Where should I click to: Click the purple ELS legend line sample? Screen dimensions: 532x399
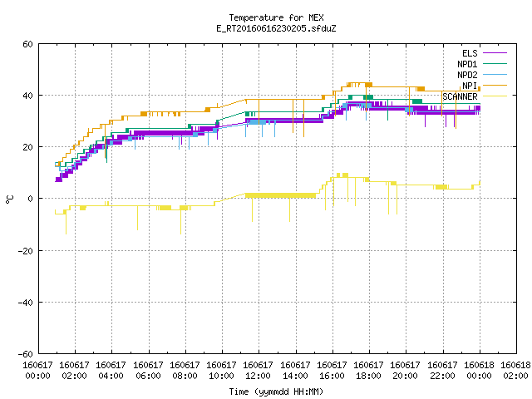coord(495,53)
